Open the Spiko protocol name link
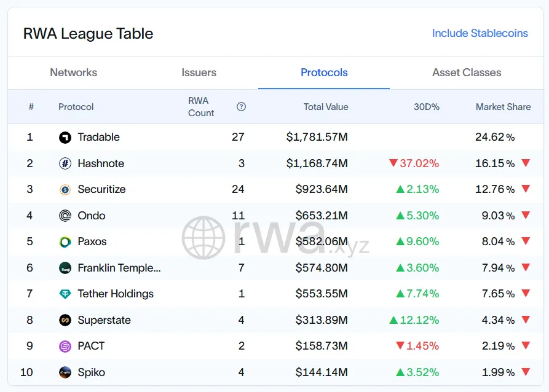549x392 pixels. click(x=91, y=372)
